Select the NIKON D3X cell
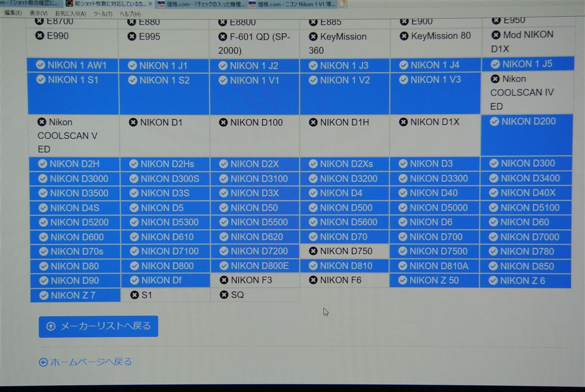The image size is (585, 392). click(255, 193)
